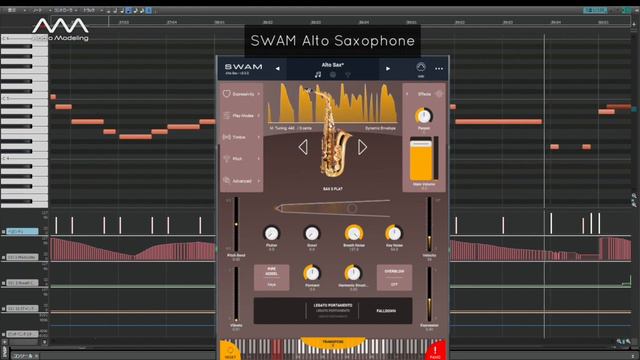Image resolution: width=640 pixels, height=360 pixels.
Task: Open the third menu in the DAW menu bar
Action: pos(63,10)
